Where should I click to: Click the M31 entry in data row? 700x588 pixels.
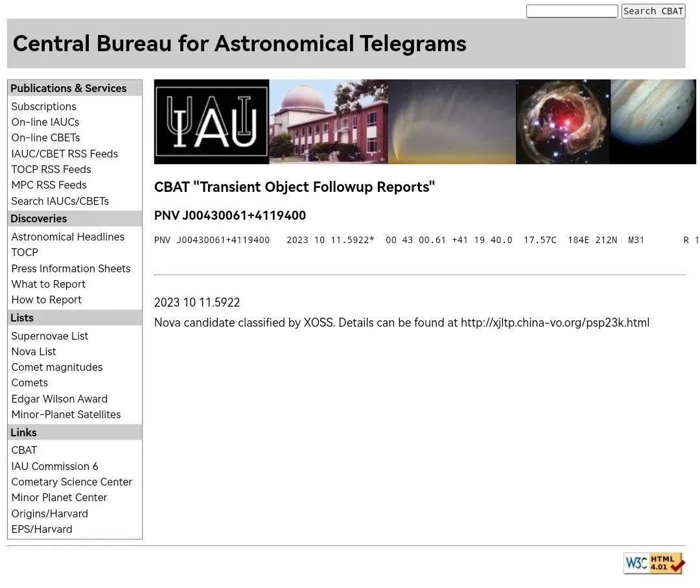pyautogui.click(x=636, y=241)
